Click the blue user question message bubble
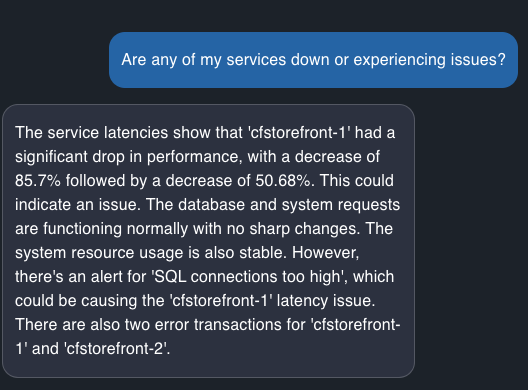The width and height of the screenshot is (528, 390). (x=313, y=60)
